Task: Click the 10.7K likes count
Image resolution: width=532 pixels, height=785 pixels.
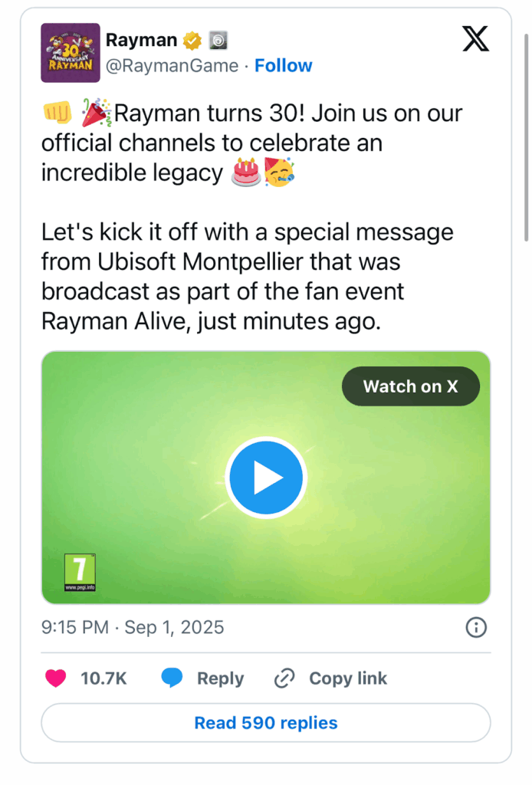Action: click(103, 678)
